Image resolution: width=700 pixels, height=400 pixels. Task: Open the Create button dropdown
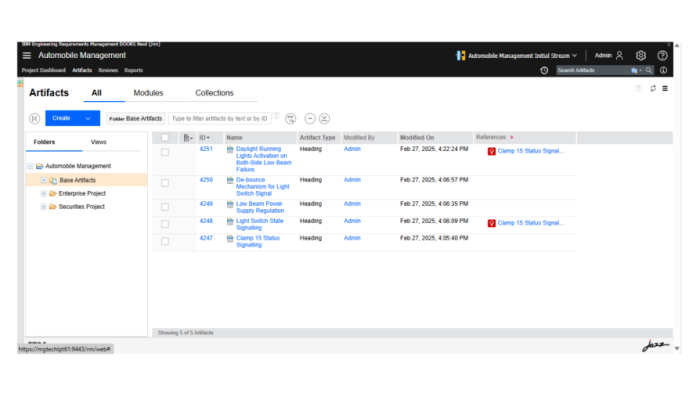click(88, 118)
